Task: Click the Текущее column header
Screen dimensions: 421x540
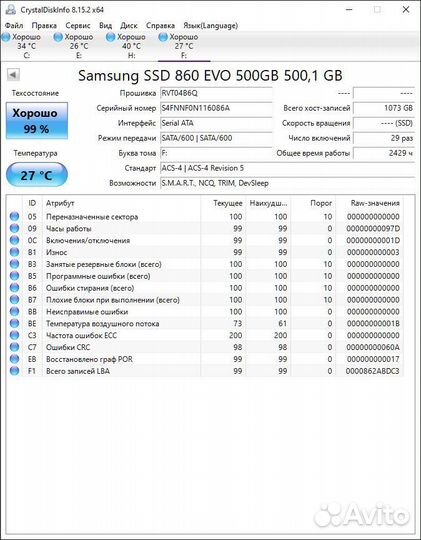Action: 223,203
